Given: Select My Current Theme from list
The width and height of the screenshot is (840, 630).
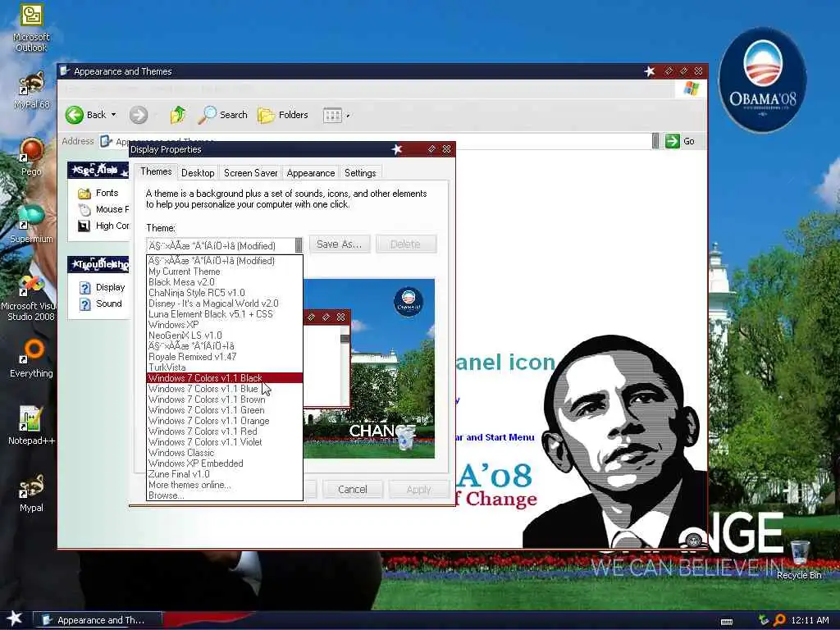Looking at the screenshot, I should pos(225,272).
